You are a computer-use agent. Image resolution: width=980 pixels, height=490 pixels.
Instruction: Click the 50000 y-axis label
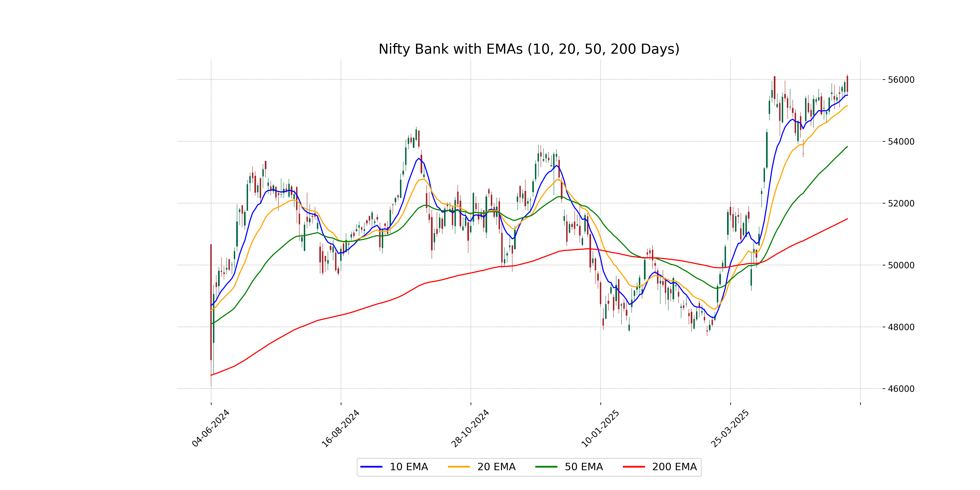(901, 265)
